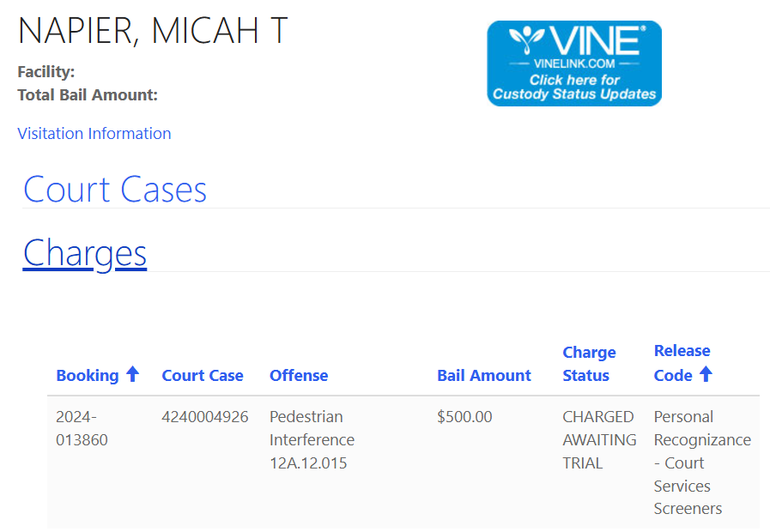Click the Booking column header text
Screen dimensions: 770x532
pos(88,375)
